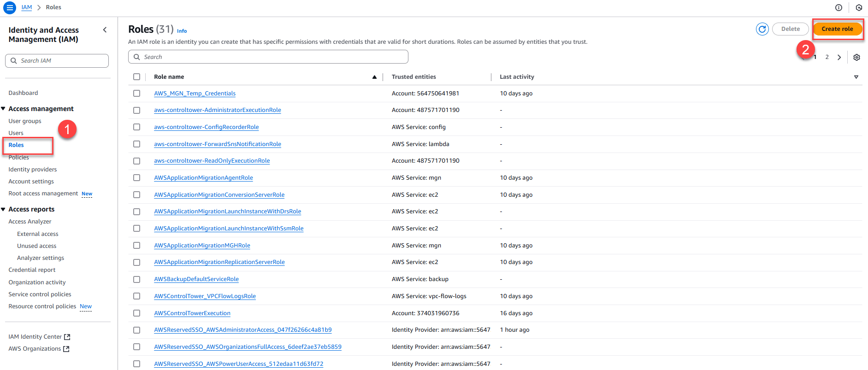Go to next page arrow in pagination
868x370 pixels.
click(x=839, y=57)
